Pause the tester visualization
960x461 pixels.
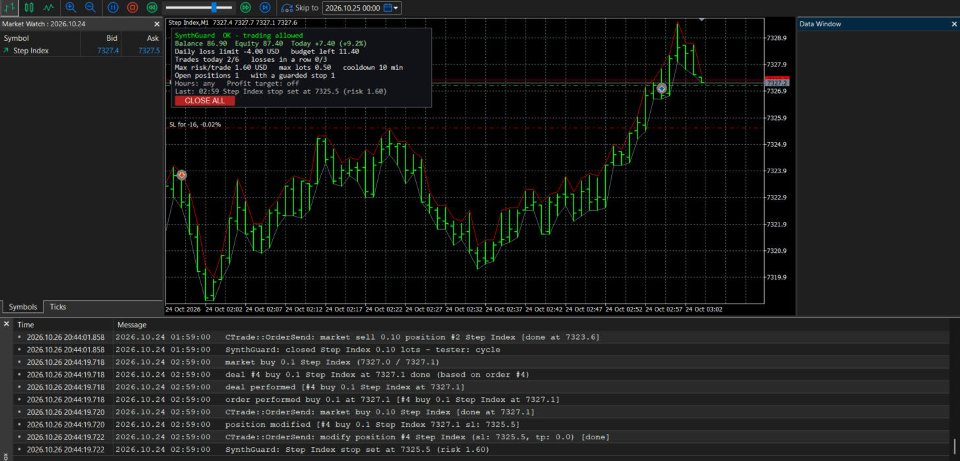tap(113, 7)
